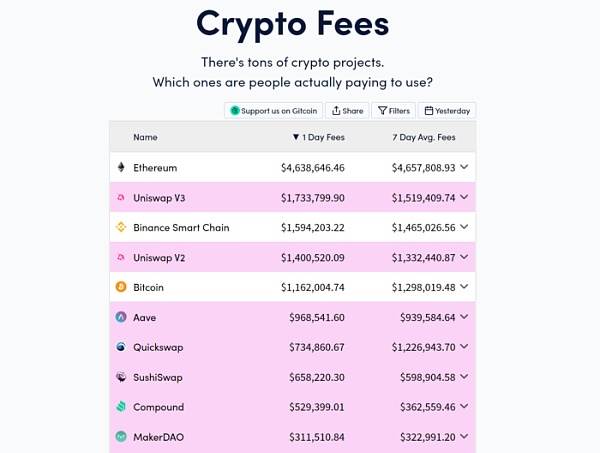Viewport: 600px width, 453px height.
Task: Expand the Bitcoin row chevron
Action: pos(464,287)
